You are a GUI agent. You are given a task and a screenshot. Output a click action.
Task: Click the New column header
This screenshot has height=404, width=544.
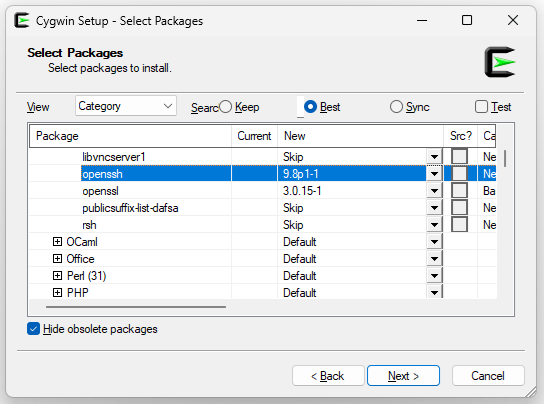click(x=360, y=136)
